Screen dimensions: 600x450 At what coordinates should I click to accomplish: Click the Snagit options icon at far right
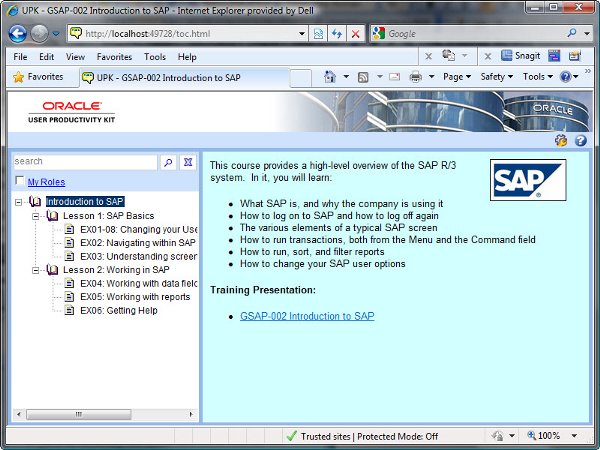575,56
